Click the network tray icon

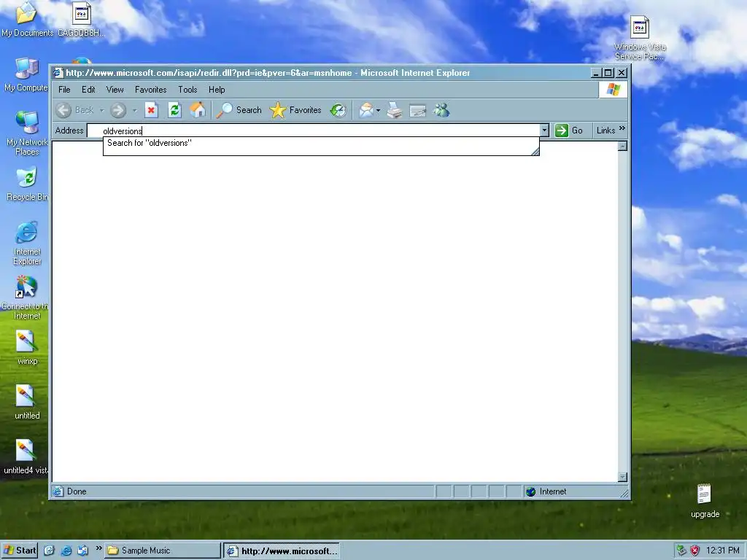(682, 551)
